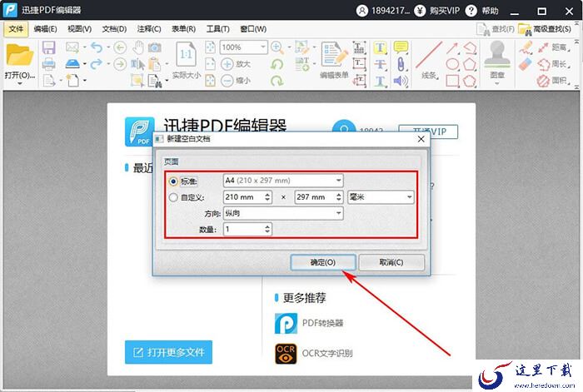
Task: Open the 表单(R) menu
Action: [183, 29]
